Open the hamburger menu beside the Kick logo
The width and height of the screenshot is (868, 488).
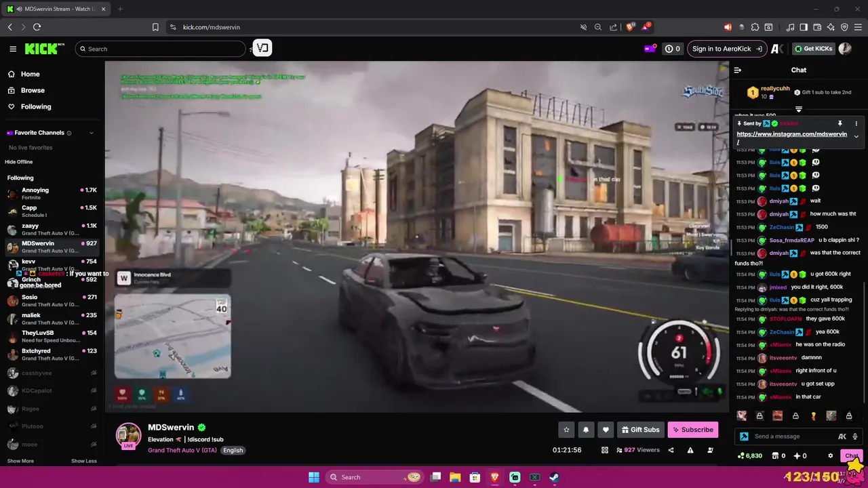coord(13,49)
